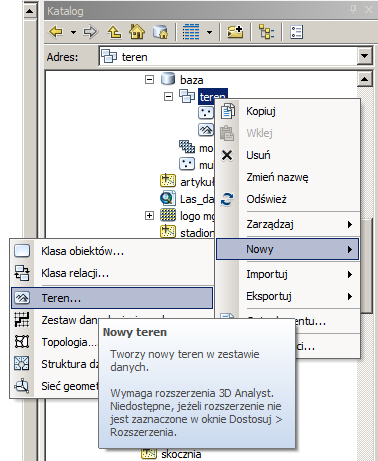Viewport: 378px width, 461px height.
Task: Click the Options list icon in toolbar
Action: (296, 32)
